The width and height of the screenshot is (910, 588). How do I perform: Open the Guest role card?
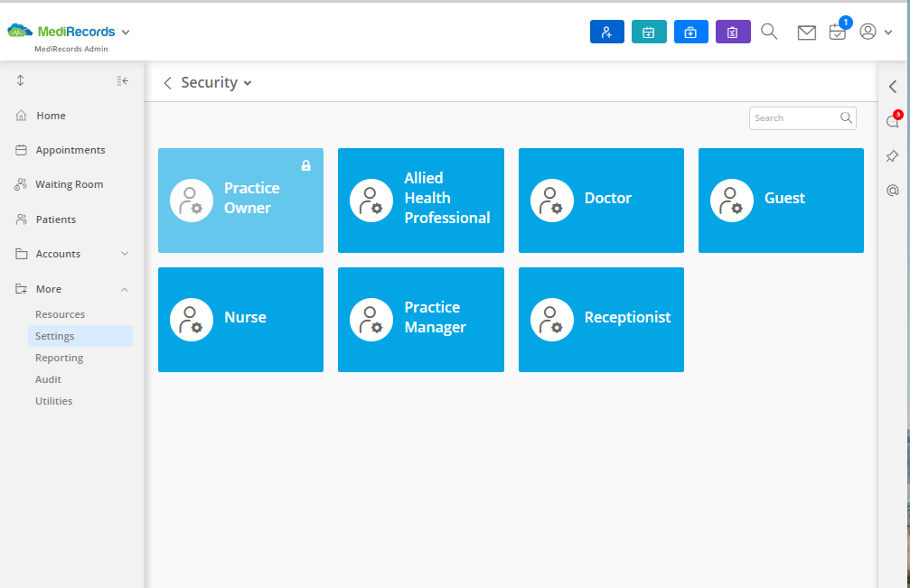pos(781,201)
